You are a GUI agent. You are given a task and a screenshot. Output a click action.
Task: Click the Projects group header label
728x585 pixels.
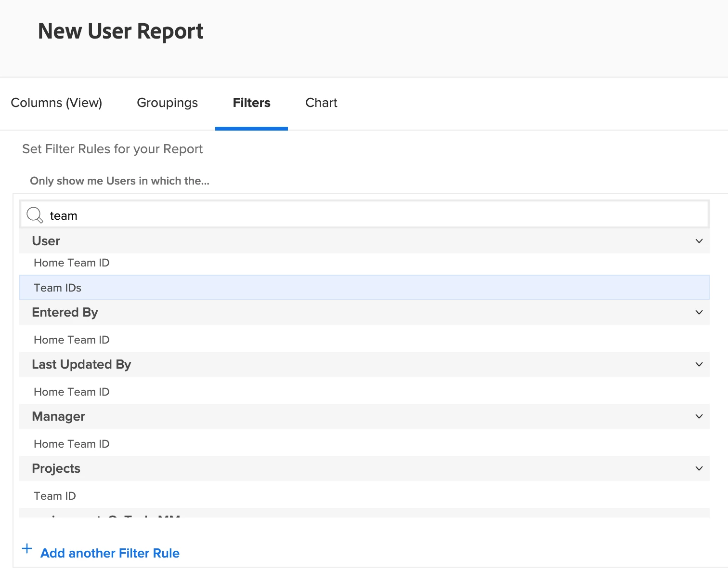tap(56, 468)
